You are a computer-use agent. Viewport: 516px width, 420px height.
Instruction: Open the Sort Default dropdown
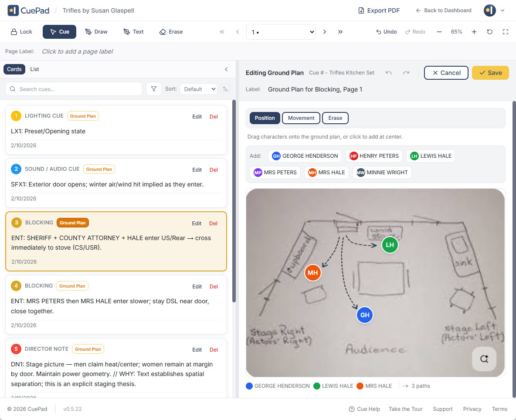198,89
